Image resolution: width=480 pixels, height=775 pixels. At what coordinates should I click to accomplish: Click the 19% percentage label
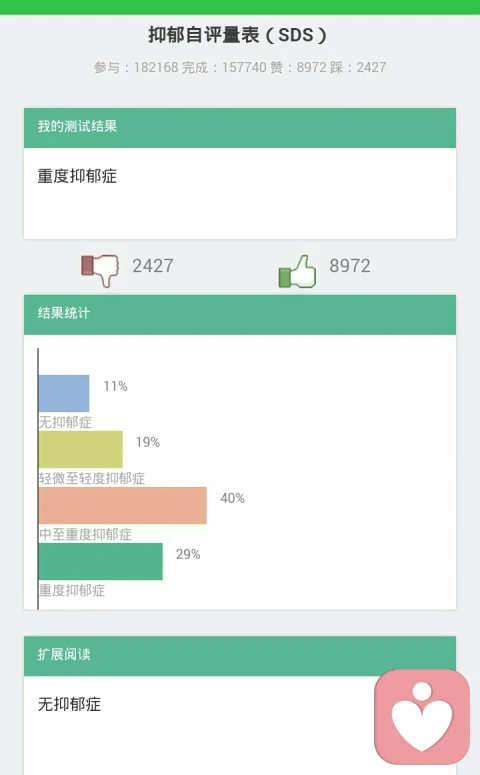coord(148,442)
